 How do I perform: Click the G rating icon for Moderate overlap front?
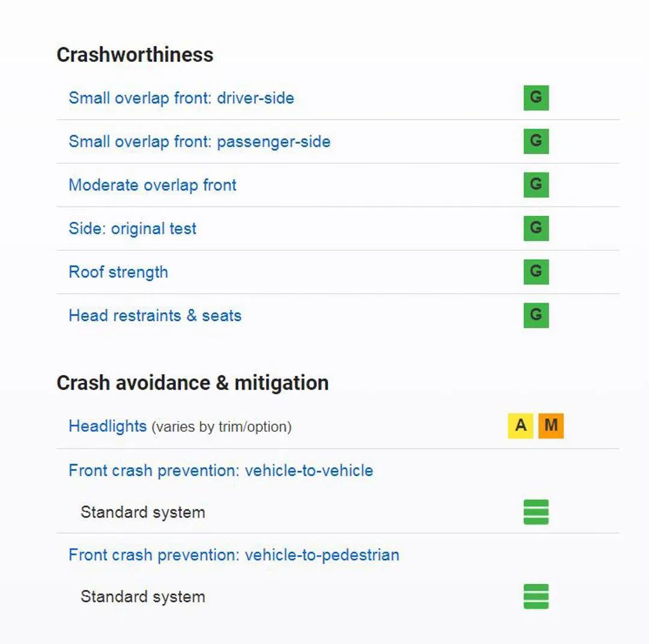[536, 185]
